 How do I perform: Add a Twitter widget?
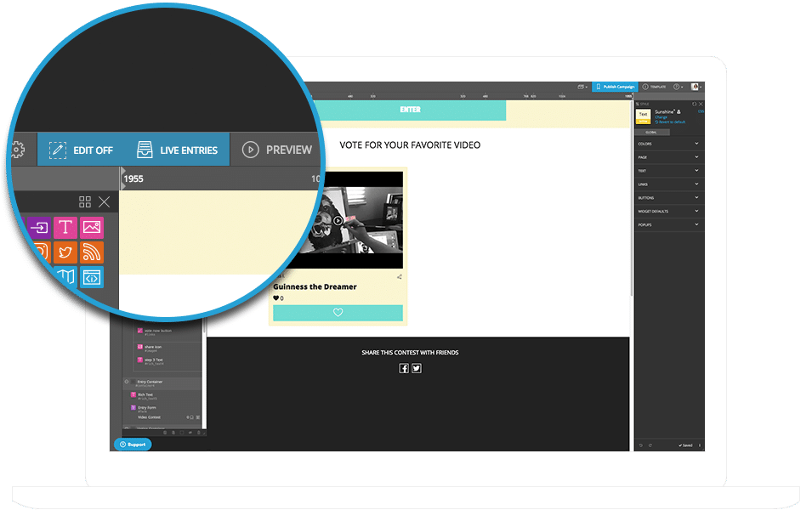pyautogui.click(x=64, y=252)
